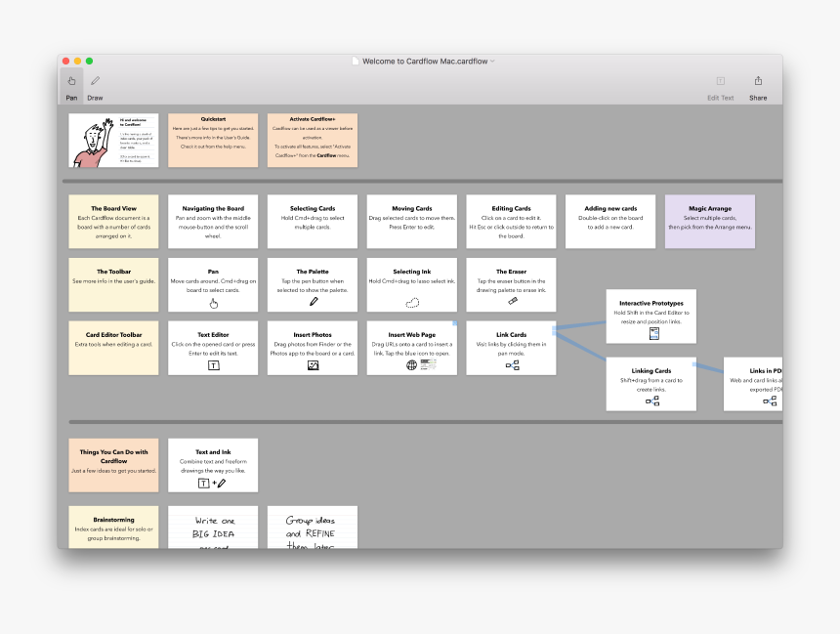Select the Activate Cardflow+ card
The height and width of the screenshot is (634, 840).
313,141
